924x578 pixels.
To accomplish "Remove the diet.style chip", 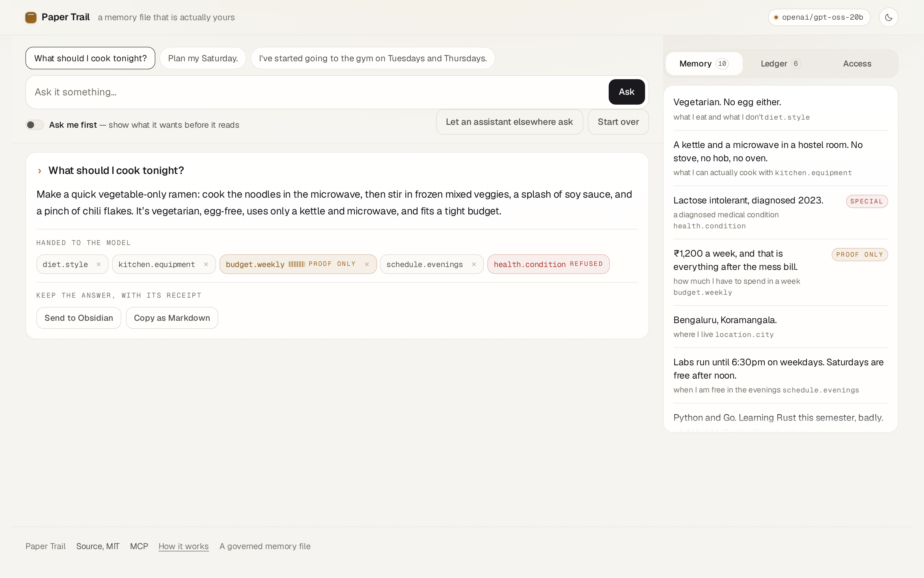I will 98,264.
